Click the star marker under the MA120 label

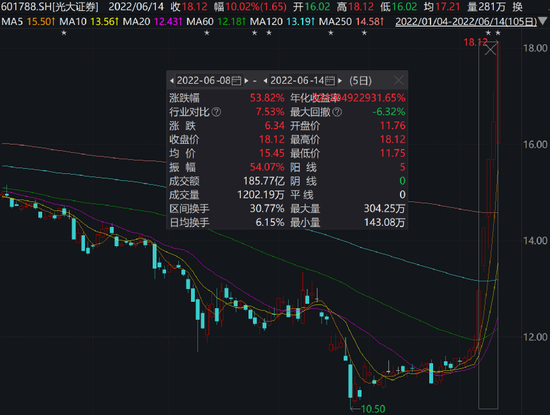pos(254,33)
